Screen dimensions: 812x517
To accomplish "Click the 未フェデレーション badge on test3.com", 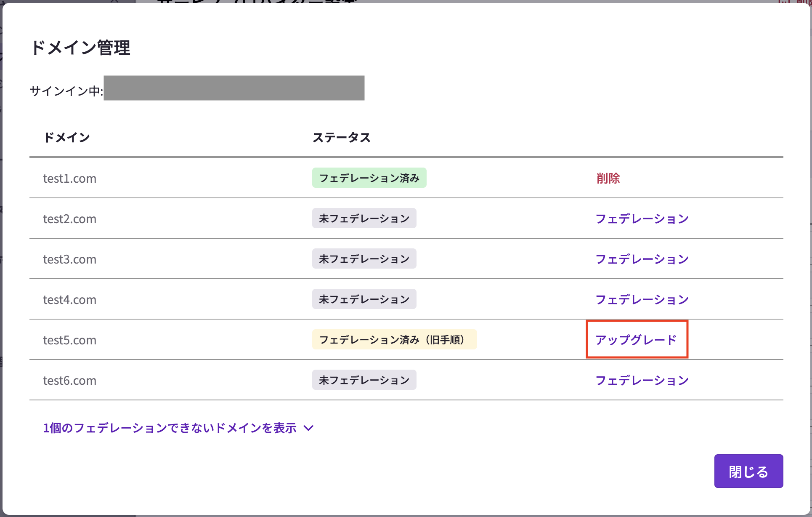I will [x=364, y=258].
